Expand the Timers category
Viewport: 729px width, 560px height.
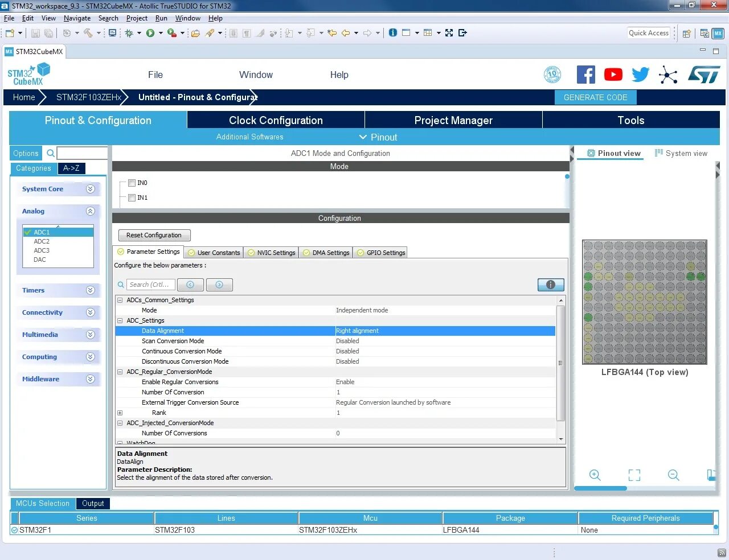click(91, 290)
